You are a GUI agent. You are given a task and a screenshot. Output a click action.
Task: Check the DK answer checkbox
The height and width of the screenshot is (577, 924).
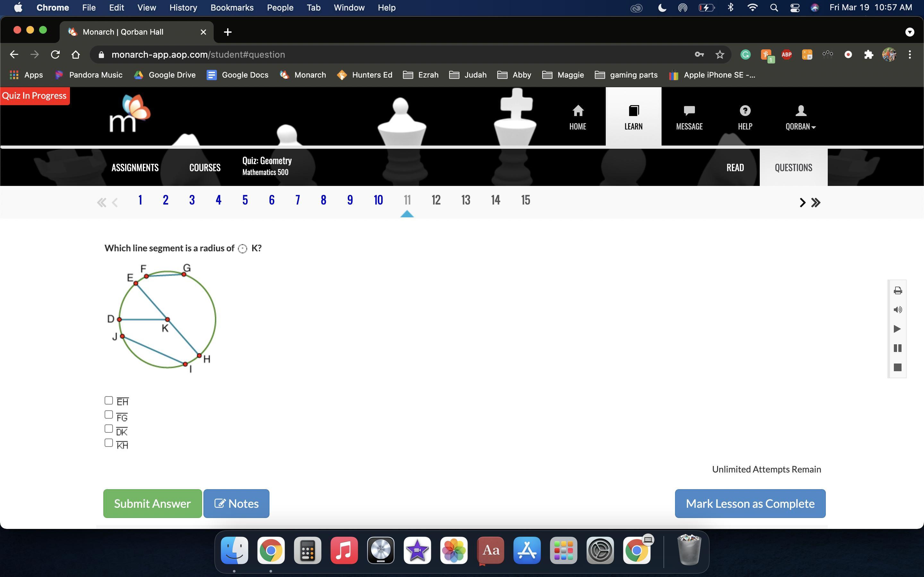click(x=109, y=429)
